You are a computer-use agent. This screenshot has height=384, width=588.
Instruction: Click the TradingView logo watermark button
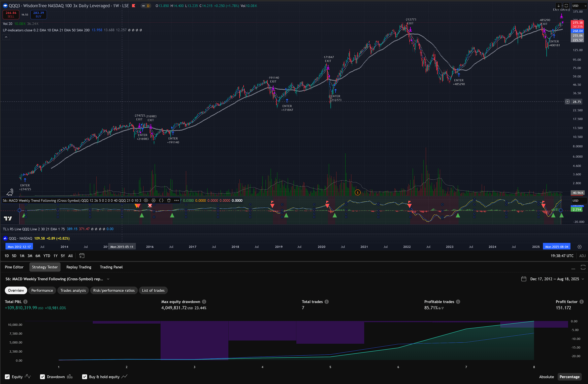[x=8, y=219]
